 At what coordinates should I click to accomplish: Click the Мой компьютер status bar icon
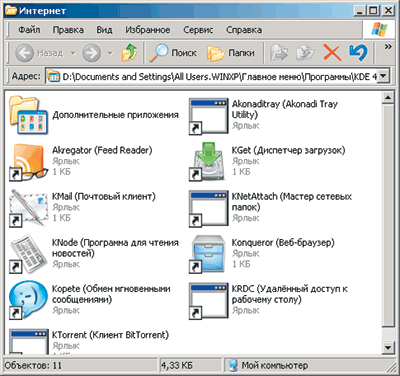click(234, 365)
